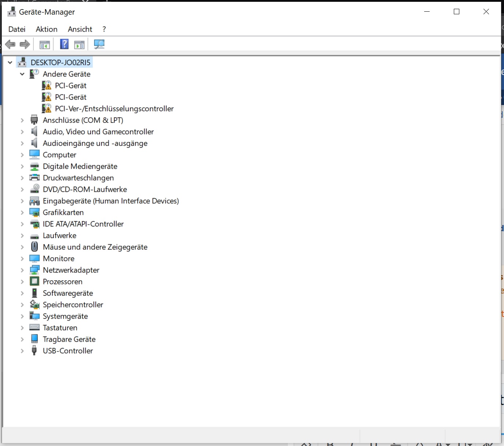Open the Datei menu

17,29
